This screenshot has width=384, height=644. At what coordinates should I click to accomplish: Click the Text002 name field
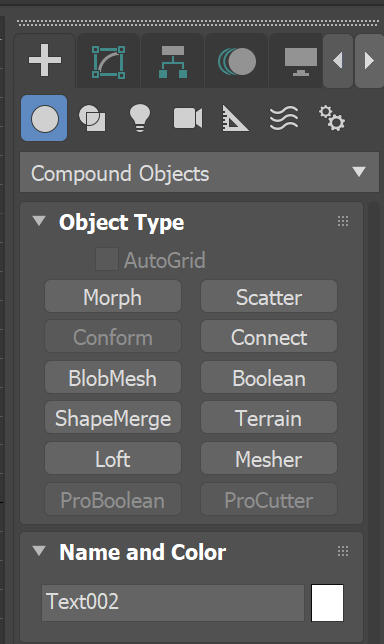coord(173,603)
